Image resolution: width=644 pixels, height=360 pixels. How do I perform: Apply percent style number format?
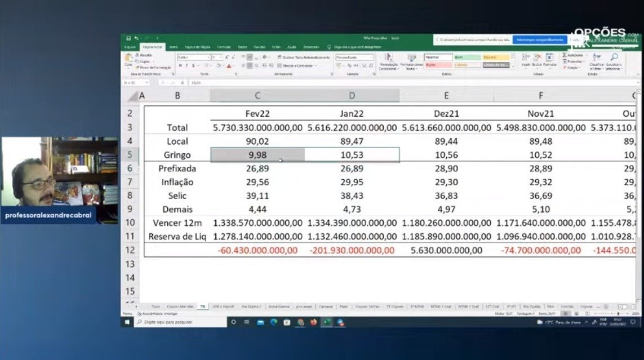(x=349, y=66)
